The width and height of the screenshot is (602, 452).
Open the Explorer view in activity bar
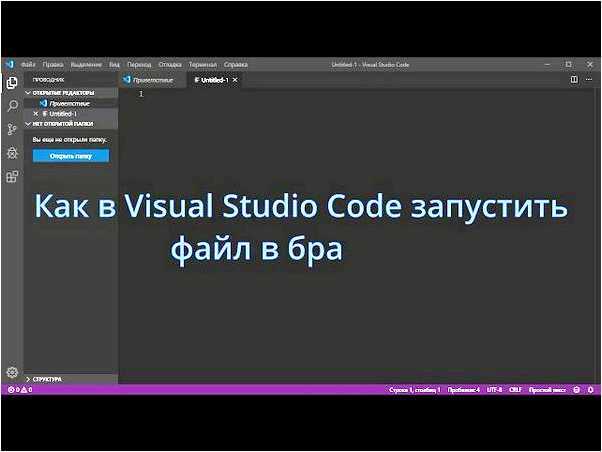click(12, 83)
